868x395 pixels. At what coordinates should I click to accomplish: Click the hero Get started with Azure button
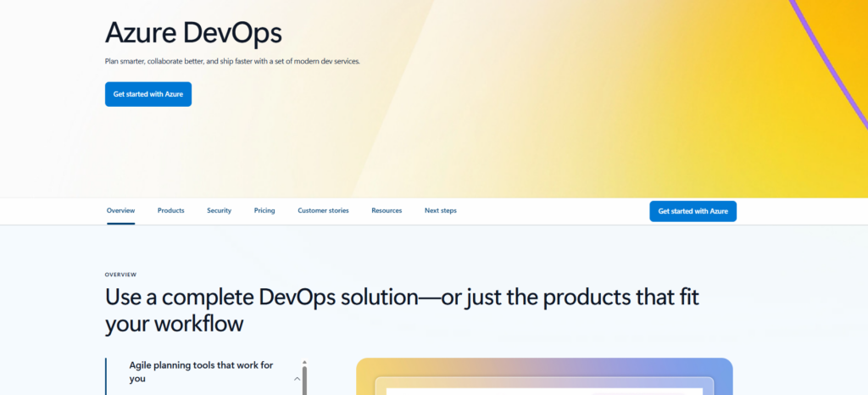[x=148, y=94]
